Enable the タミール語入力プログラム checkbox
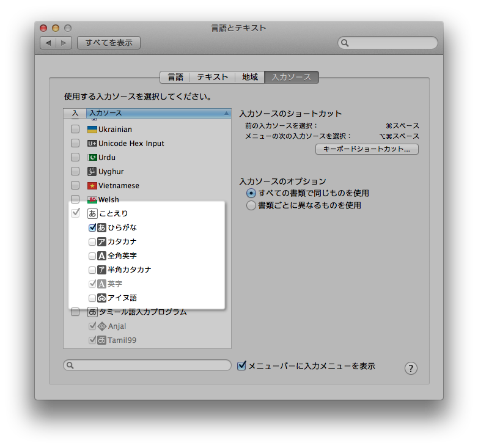478x448 pixels. pyautogui.click(x=75, y=312)
